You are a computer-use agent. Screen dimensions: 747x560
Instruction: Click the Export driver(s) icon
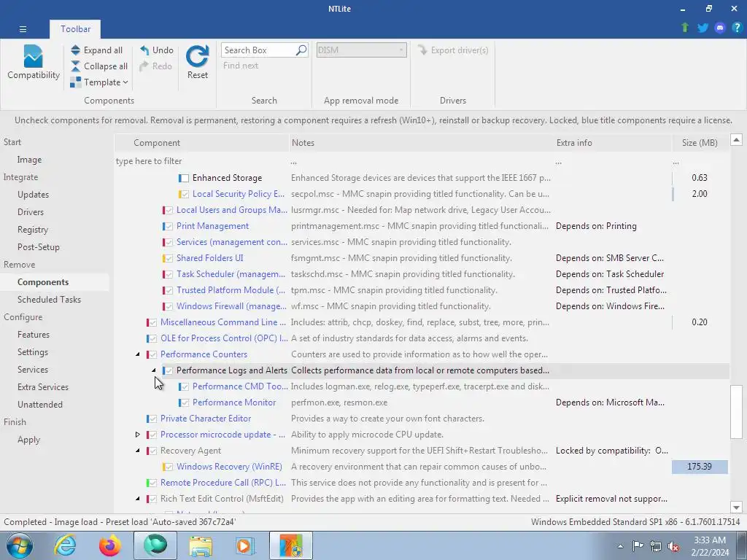tap(422, 50)
